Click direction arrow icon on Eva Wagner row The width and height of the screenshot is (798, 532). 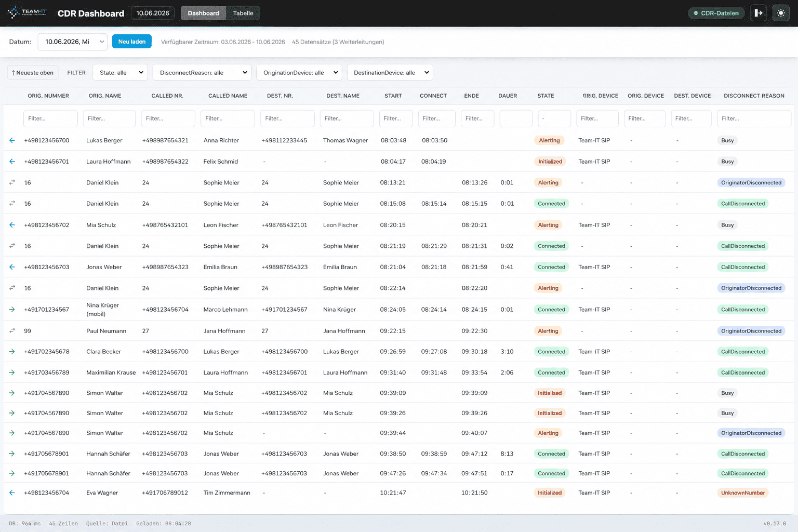(x=12, y=493)
